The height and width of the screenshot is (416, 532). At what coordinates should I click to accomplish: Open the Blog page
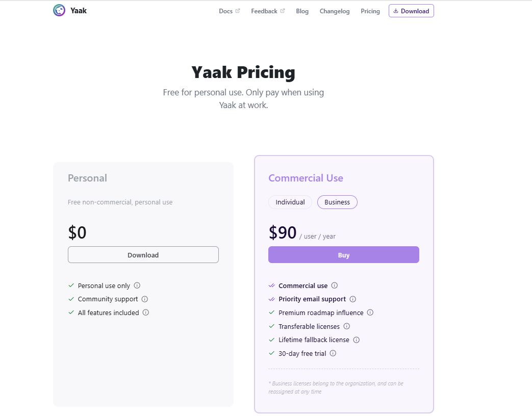tap(302, 11)
